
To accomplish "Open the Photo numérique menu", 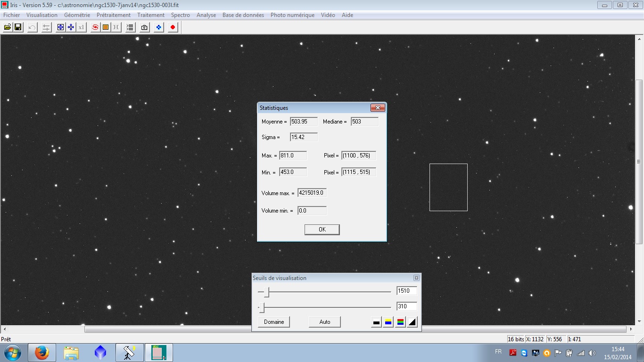I will click(292, 15).
